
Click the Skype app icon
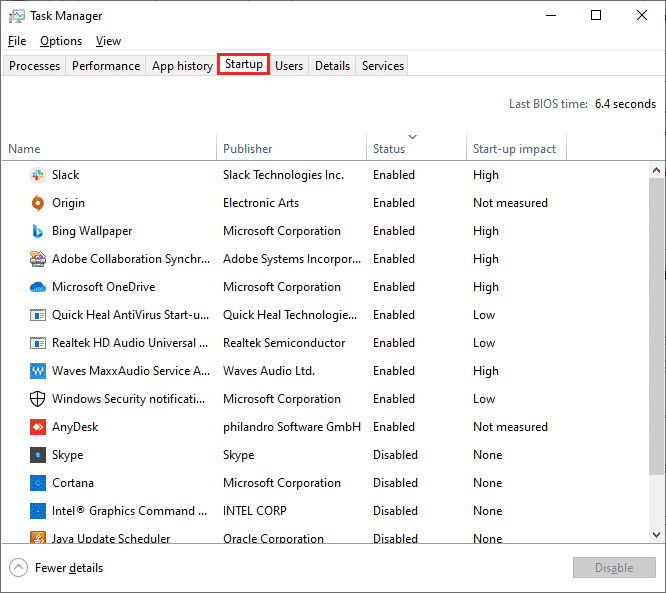point(38,455)
